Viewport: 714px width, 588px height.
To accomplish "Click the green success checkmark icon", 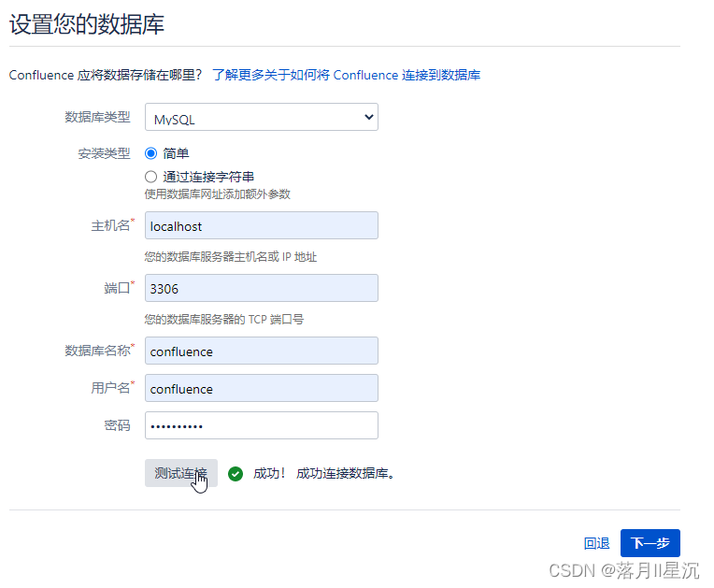I will (236, 474).
